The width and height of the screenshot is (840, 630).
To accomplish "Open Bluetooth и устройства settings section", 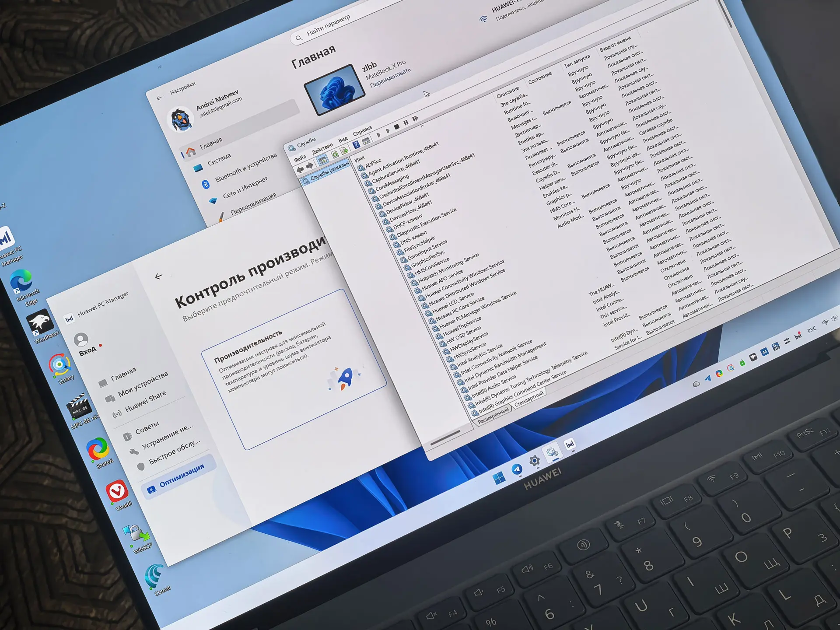I will pyautogui.click(x=246, y=168).
